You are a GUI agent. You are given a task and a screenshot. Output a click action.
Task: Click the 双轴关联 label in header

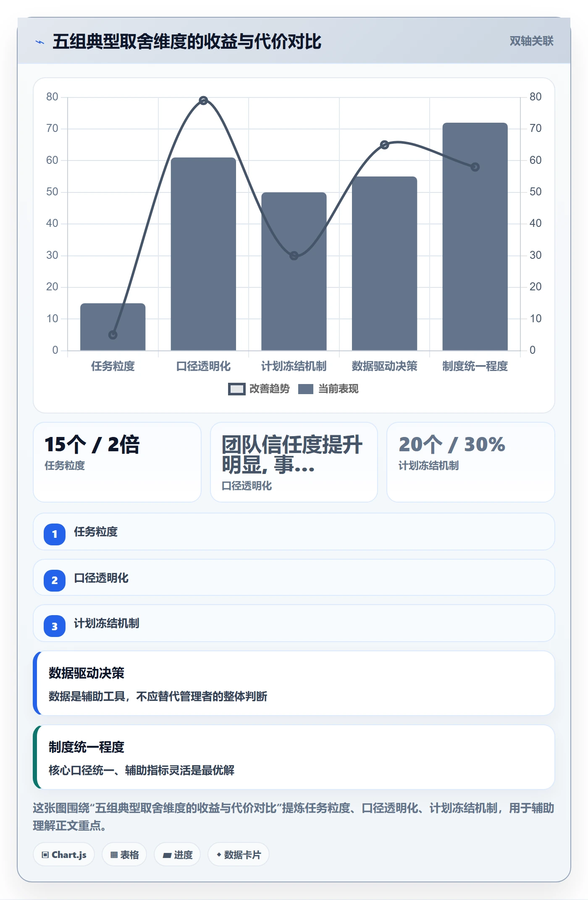tap(531, 41)
